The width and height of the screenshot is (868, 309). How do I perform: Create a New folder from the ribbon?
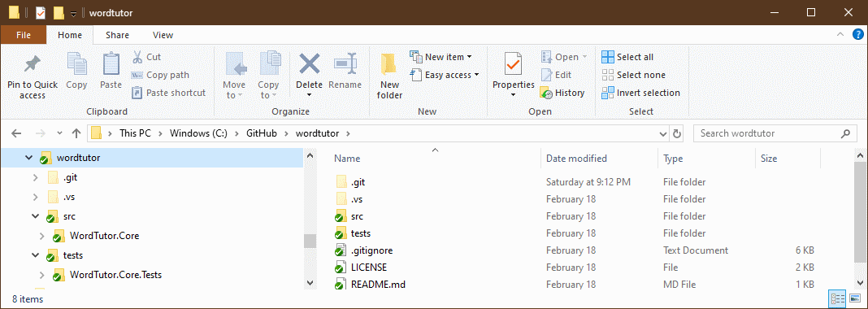(x=389, y=76)
